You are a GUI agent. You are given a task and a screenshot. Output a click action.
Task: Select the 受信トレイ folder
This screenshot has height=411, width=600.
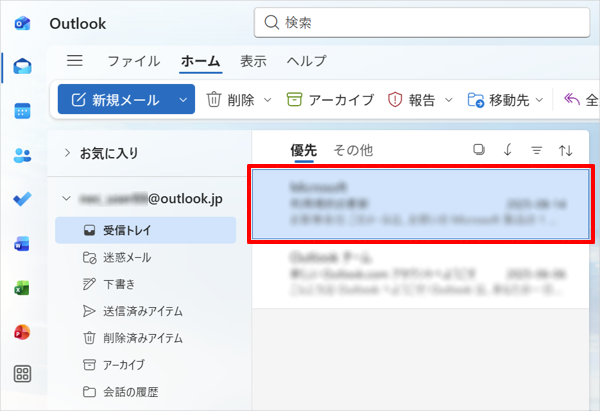(x=145, y=230)
